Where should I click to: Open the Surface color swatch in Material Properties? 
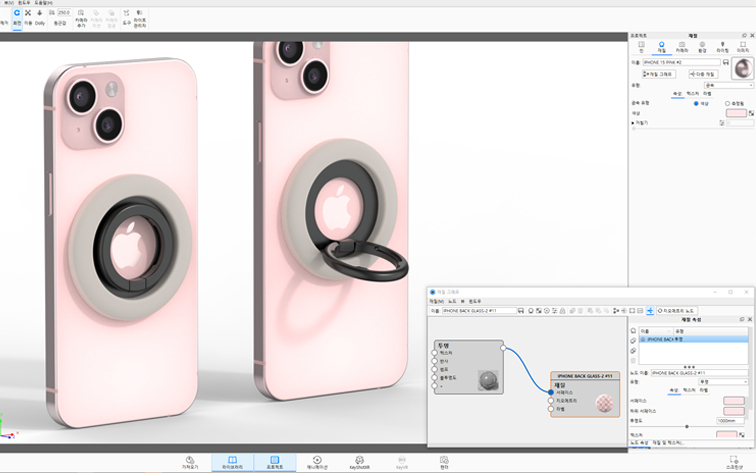point(734,401)
